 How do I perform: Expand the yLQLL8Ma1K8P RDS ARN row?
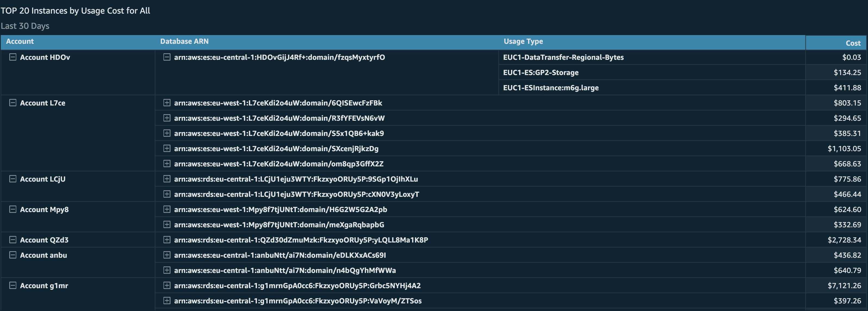point(166,240)
